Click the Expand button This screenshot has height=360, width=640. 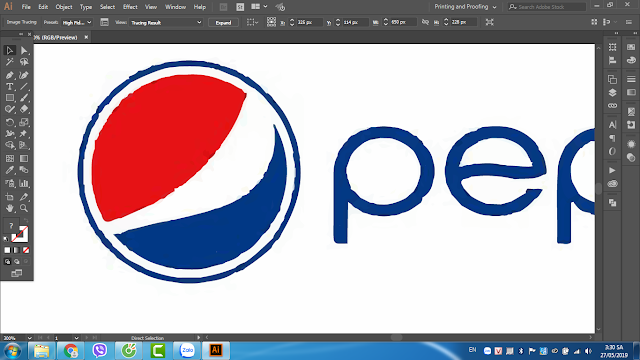point(223,23)
